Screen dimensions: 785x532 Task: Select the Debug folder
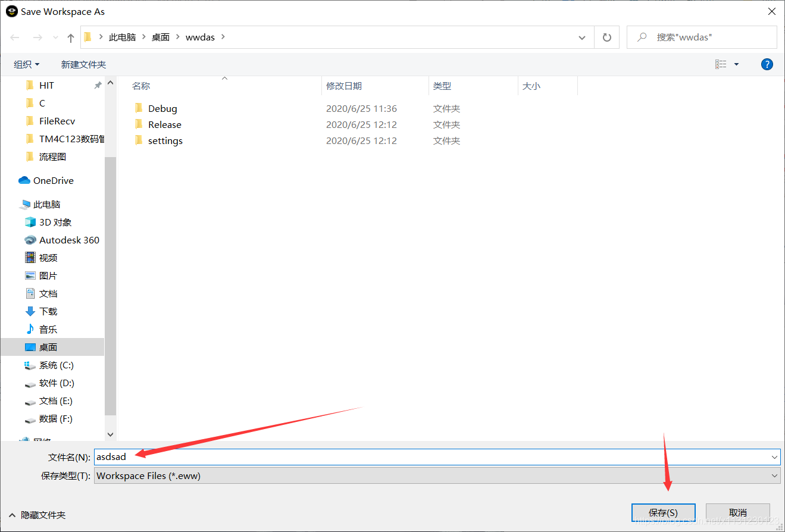(x=162, y=108)
